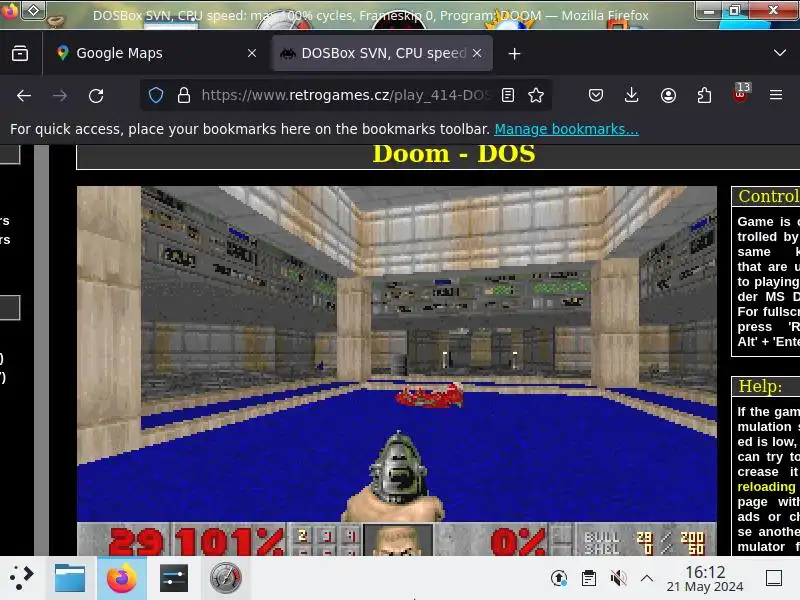
Task: Open the Extensions menu
Action: pyautogui.click(x=704, y=95)
